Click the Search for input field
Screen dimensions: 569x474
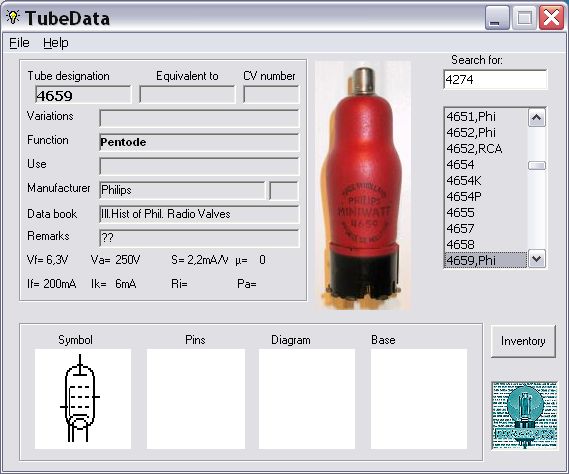(x=495, y=79)
